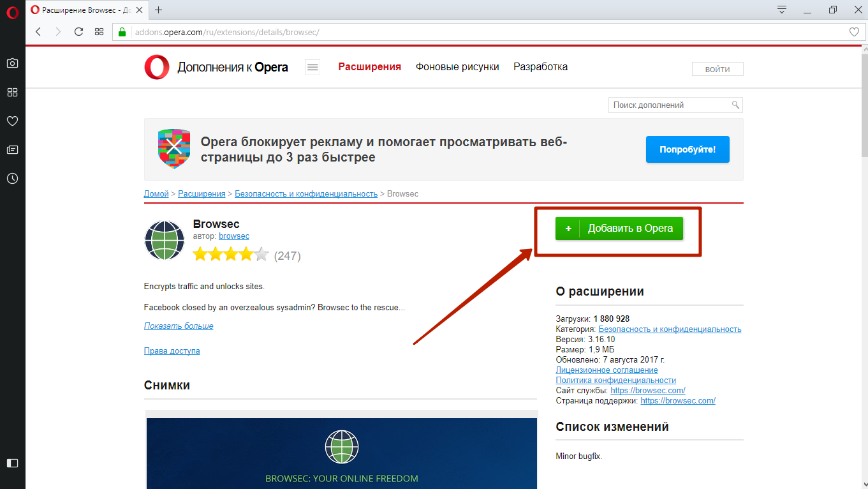Viewport: 868px width, 489px height.
Task: Click the green secure padlock icon
Action: [122, 31]
